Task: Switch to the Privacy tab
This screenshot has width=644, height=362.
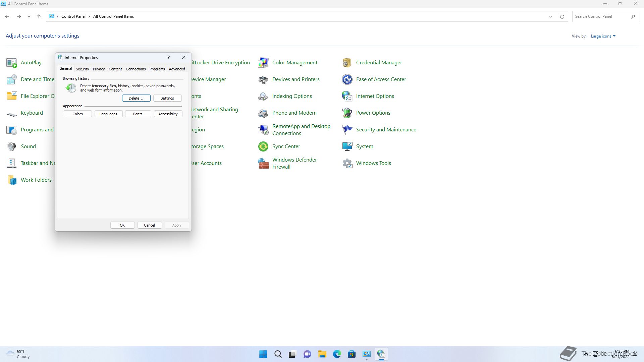Action: click(99, 69)
